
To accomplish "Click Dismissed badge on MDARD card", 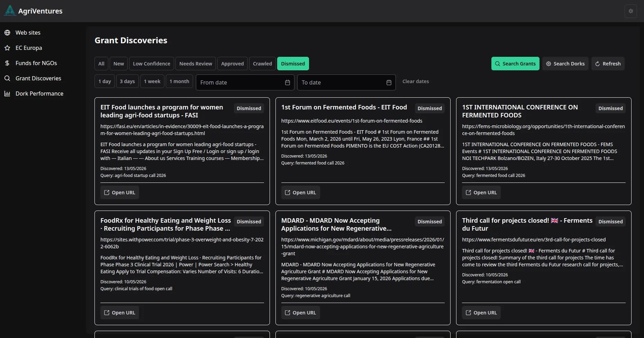I will [430, 222].
